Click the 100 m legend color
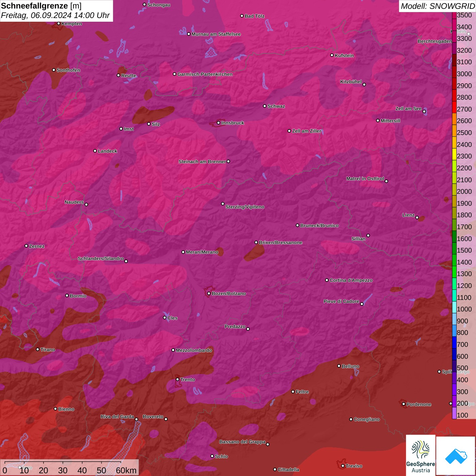The width and height of the screenshot is (476, 476). point(454,413)
